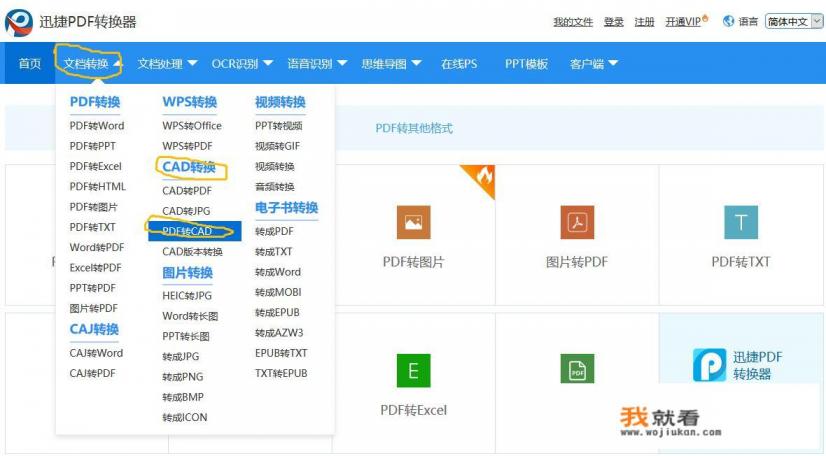Select PDF转HTML menu entry
Screen dimensions: 826x456
pos(97,186)
